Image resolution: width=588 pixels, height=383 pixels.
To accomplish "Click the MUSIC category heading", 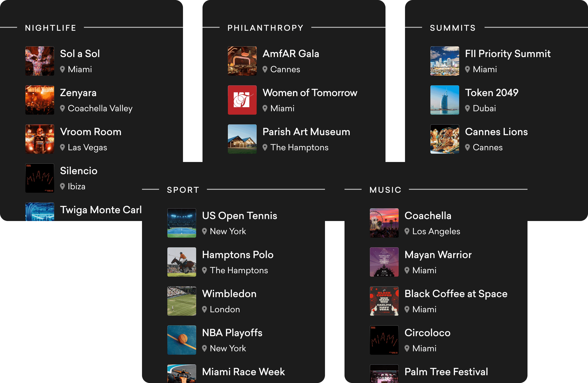I will 385,190.
